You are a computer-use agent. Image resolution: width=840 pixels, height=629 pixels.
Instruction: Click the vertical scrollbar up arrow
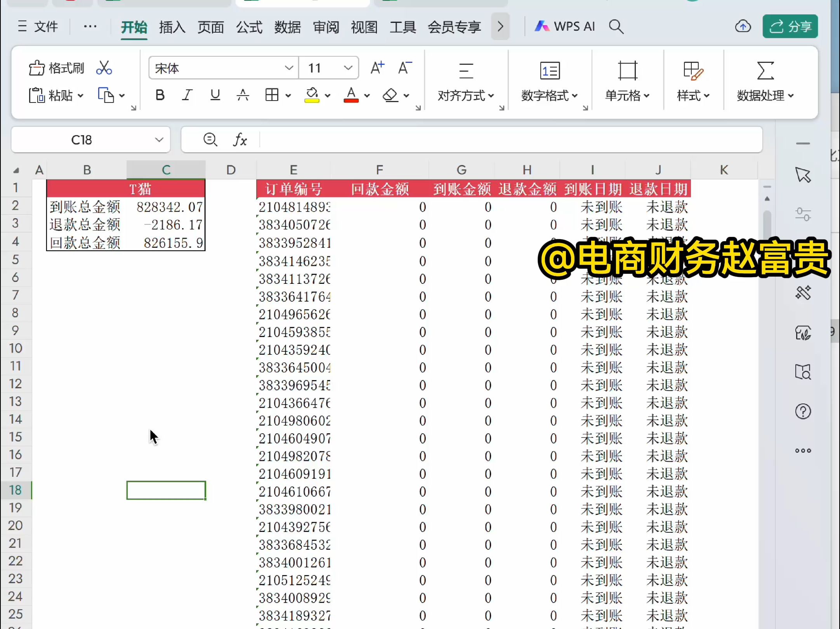point(767,199)
